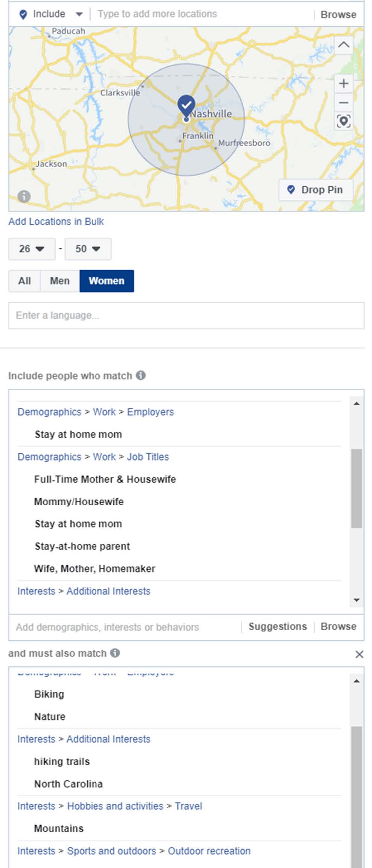
Task: Zoom in on the map
Action: 343,83
